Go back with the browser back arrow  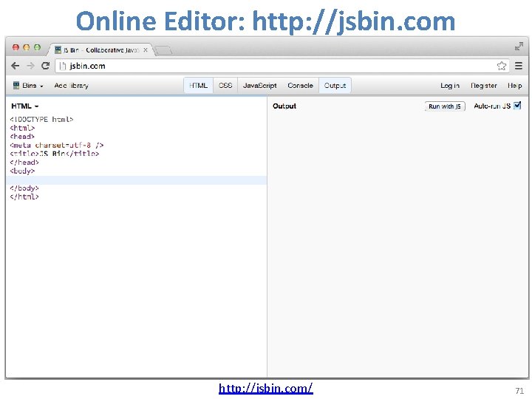click(x=15, y=66)
